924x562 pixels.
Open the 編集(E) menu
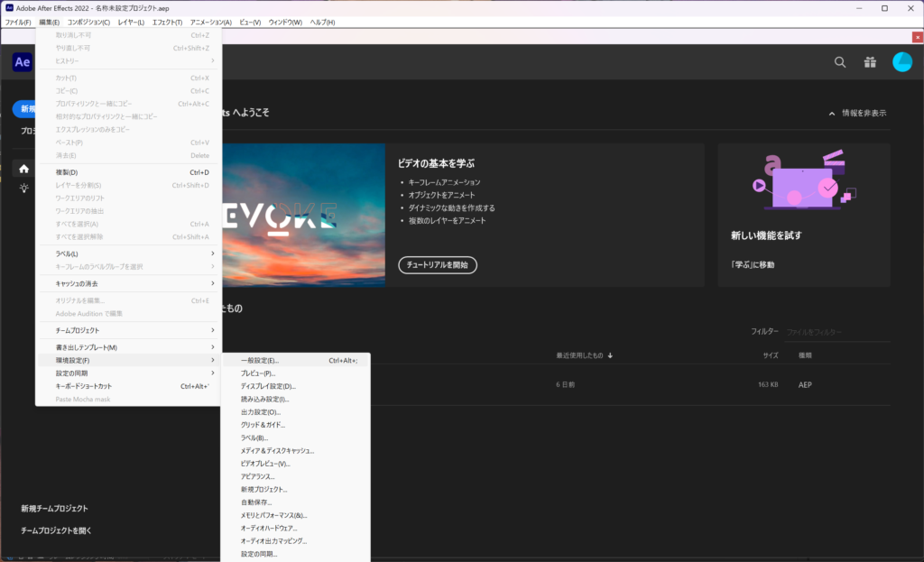click(x=49, y=23)
